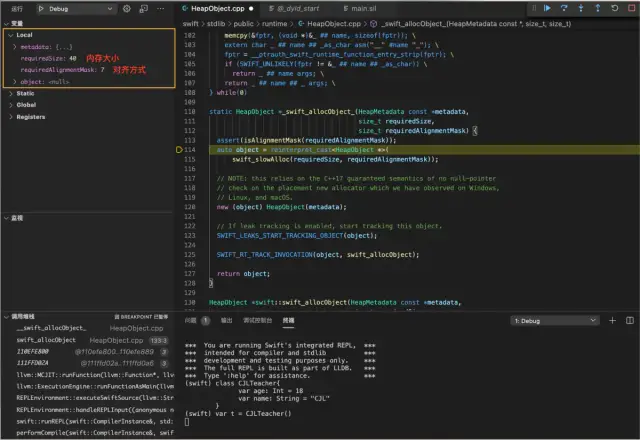Click the Step Over debug icon
Viewport: 640px width, 440px height.
point(564,8)
